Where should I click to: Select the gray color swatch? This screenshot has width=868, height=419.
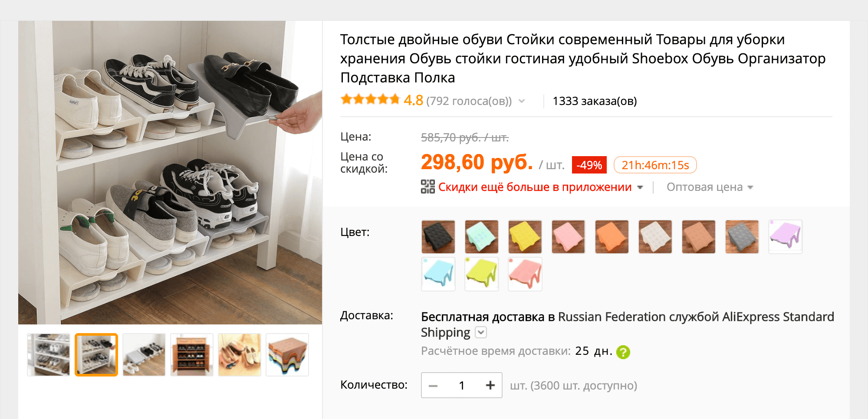click(x=742, y=237)
